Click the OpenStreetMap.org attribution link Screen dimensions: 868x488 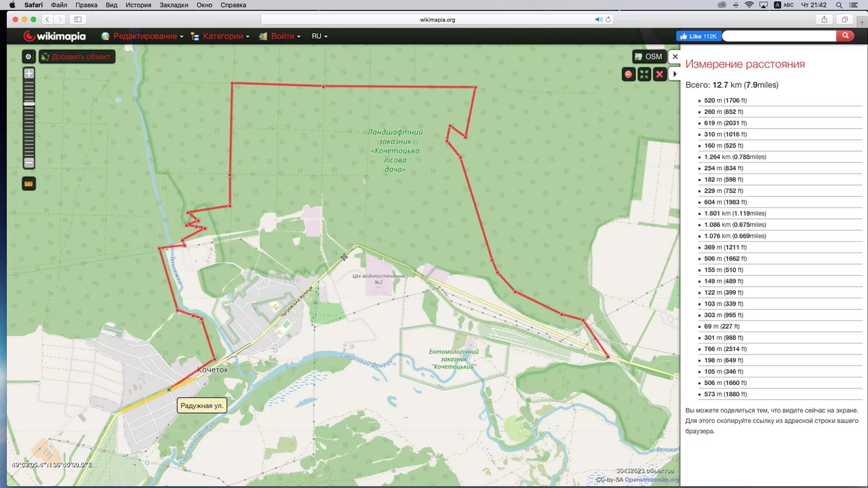[x=651, y=480]
